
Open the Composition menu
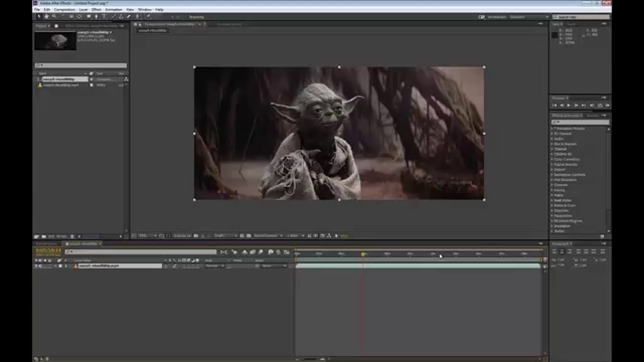point(64,10)
